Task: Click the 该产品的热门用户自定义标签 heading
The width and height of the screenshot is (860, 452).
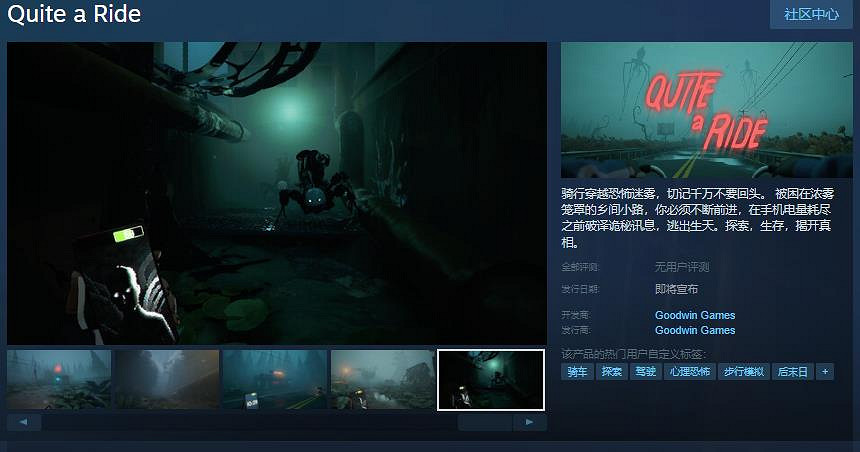Action: pyautogui.click(x=633, y=354)
